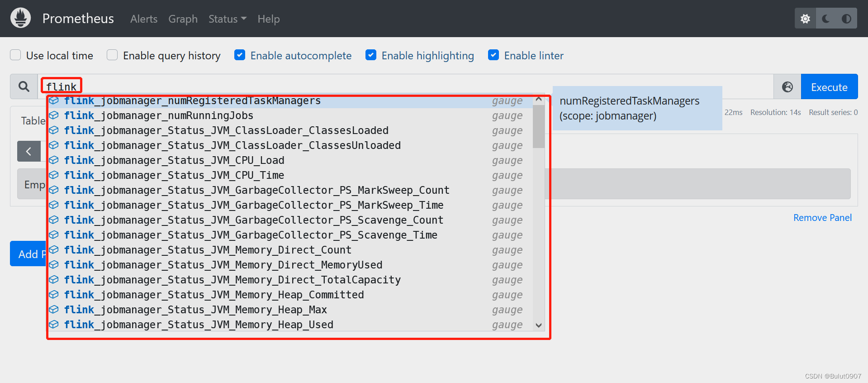The width and height of the screenshot is (868, 383).
Task: Select GarbageCollector_PS_Scavenge_Time metric
Action: pyautogui.click(x=289, y=235)
